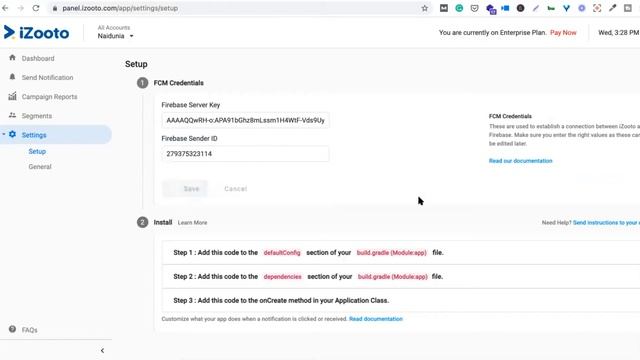Click the Pay Now link
Viewport: 640px width, 360px height.
click(563, 33)
